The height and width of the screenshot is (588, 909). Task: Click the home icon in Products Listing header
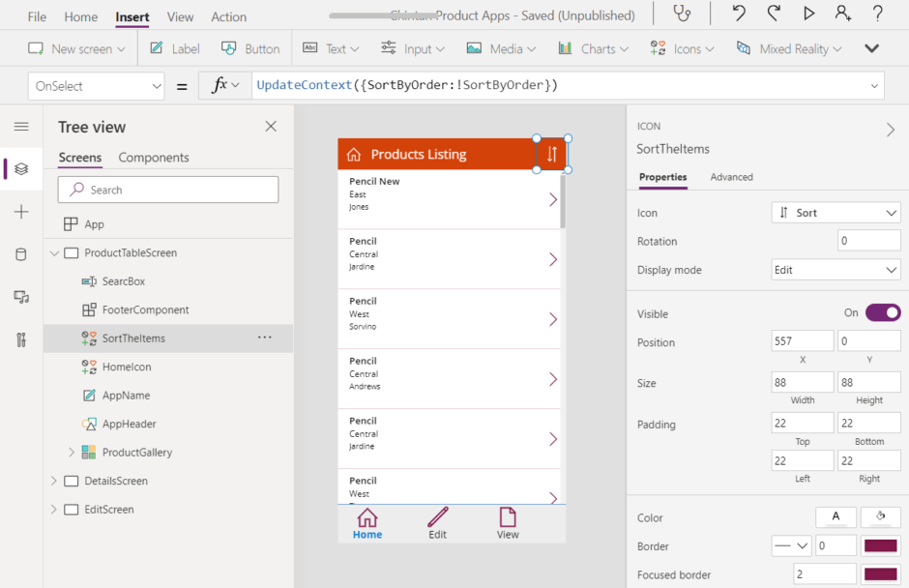354,154
